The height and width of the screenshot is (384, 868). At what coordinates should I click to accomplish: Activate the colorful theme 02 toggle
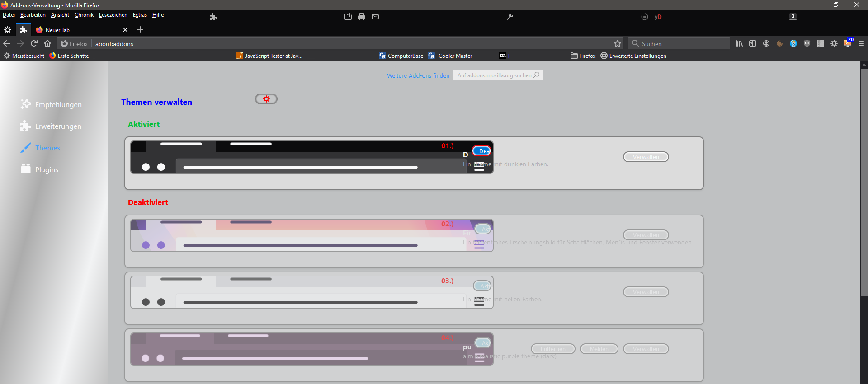482,229
